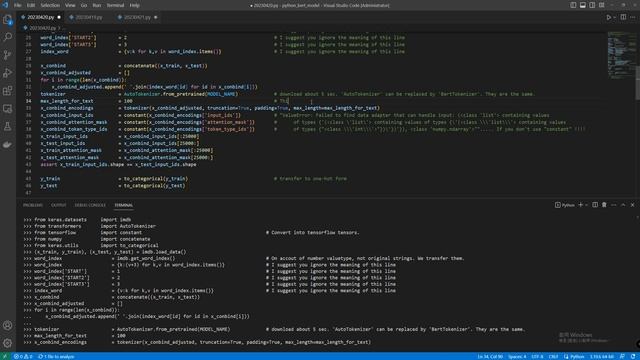Toggle the bottom panel layout icon
Image resolution: width=640 pixels, height=360 pixels.
[x=582, y=5]
